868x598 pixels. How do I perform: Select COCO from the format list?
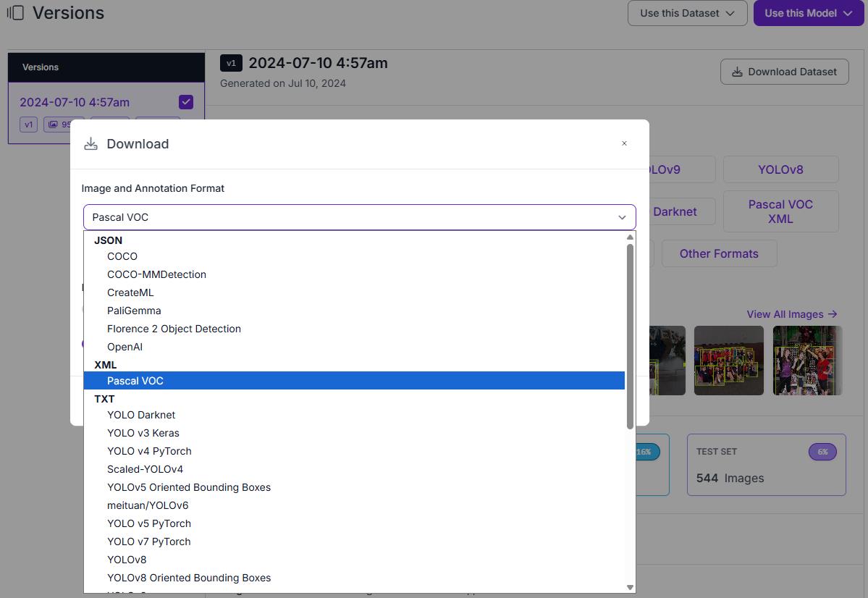[x=122, y=256]
